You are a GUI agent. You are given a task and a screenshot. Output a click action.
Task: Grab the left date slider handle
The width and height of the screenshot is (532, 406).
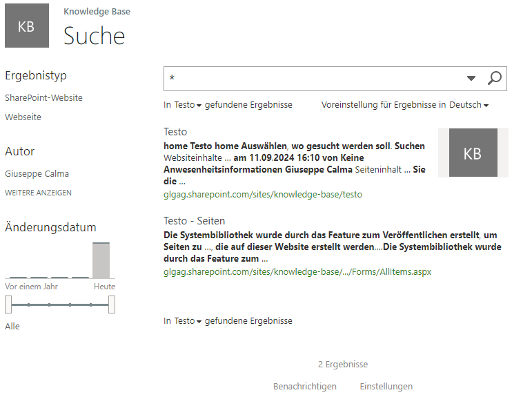click(8, 304)
